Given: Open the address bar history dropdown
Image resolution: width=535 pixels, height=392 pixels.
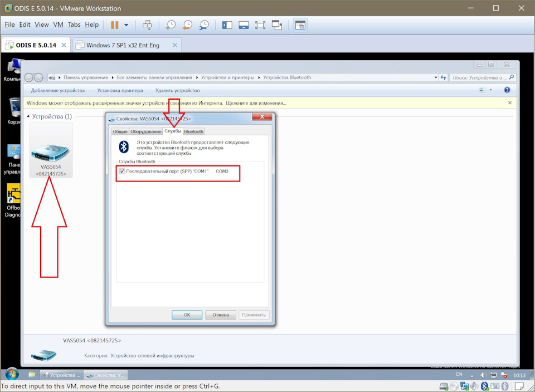Looking at the screenshot, I should pyautogui.click(x=436, y=77).
